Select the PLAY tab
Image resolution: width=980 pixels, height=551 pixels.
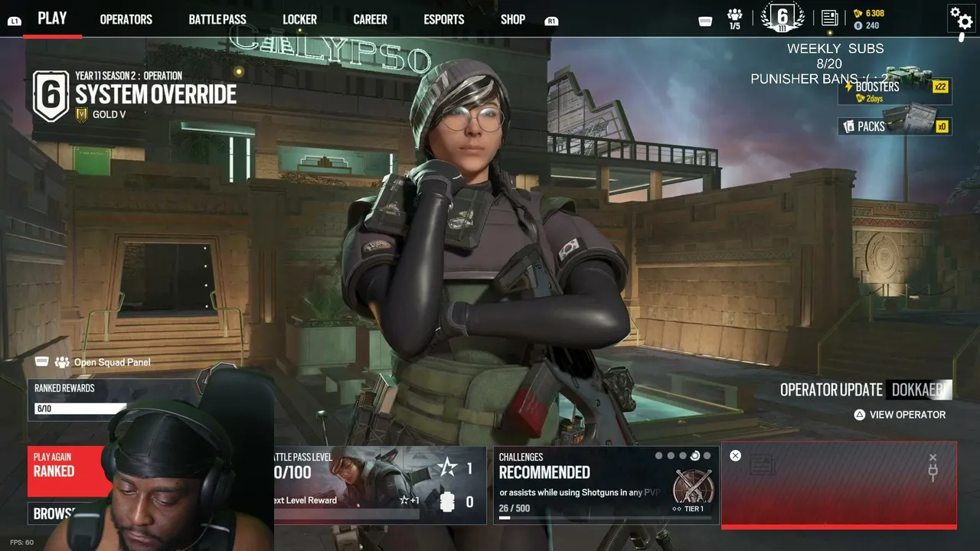pos(52,18)
